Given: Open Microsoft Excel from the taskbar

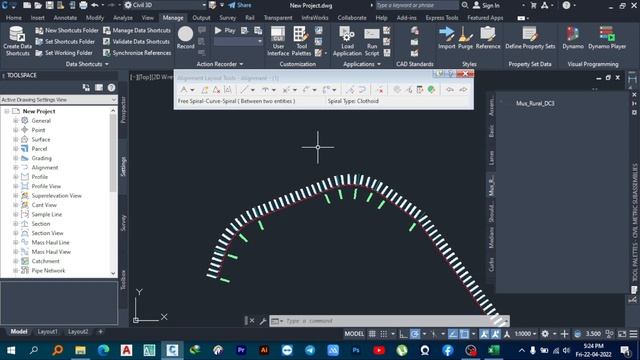Looking at the screenshot, I should [494, 350].
